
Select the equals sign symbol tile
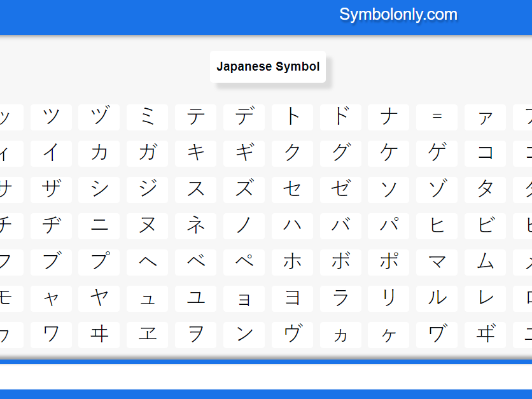coord(437,117)
